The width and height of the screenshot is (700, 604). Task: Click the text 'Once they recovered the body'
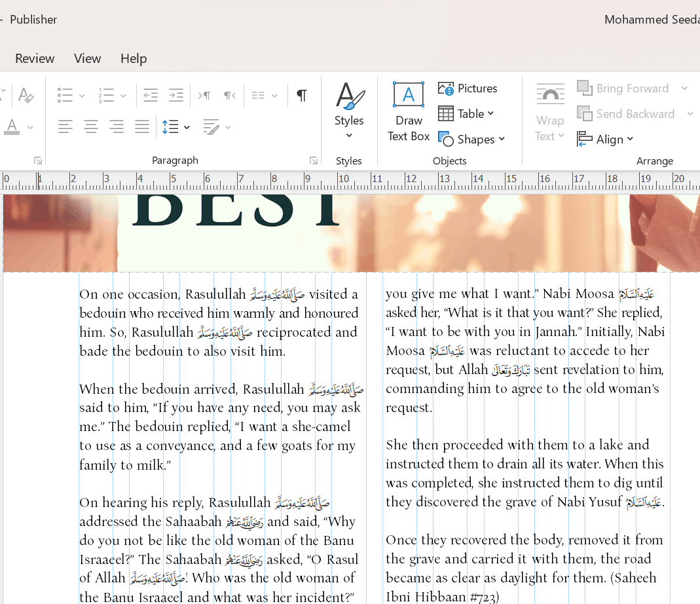click(x=475, y=540)
